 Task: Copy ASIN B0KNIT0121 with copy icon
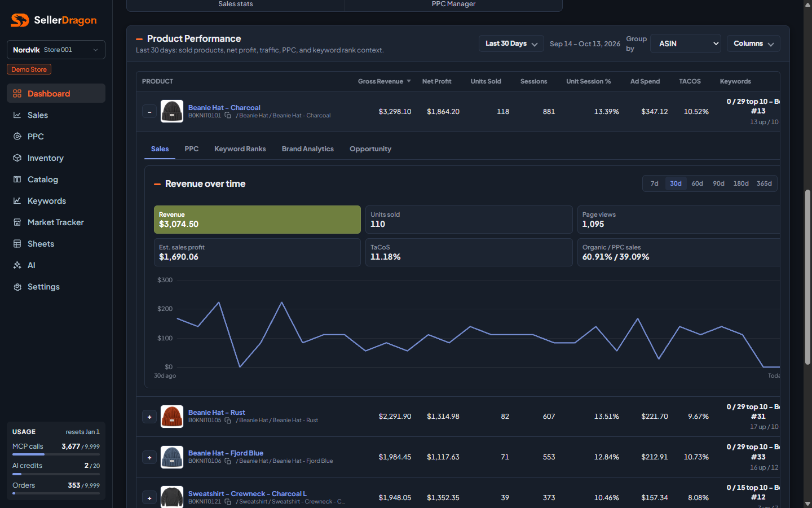pos(228,502)
